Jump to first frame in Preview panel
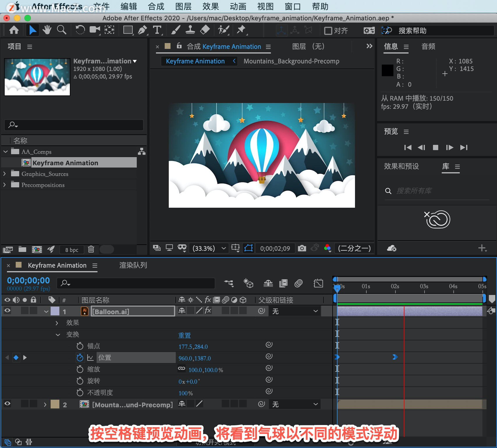The width and height of the screenshot is (497, 448). [x=408, y=147]
